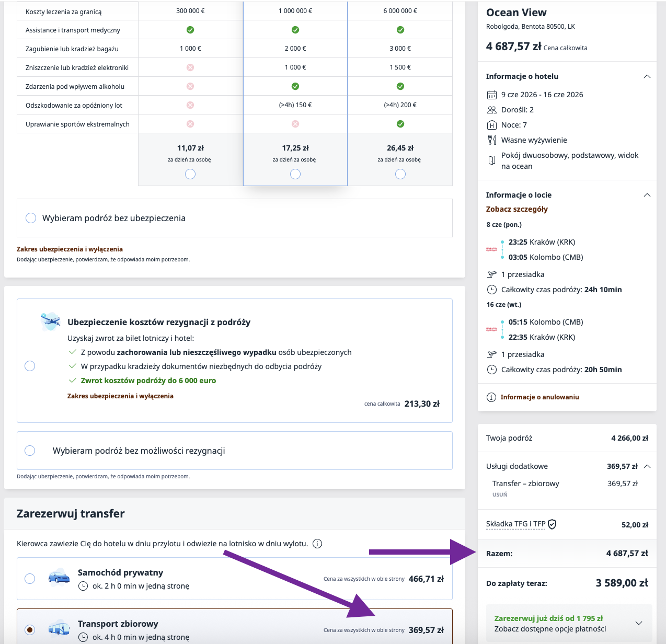This screenshot has width=666, height=644.
Task: Collapse the Usługi dodatkowe price breakdown
Action: point(647,466)
